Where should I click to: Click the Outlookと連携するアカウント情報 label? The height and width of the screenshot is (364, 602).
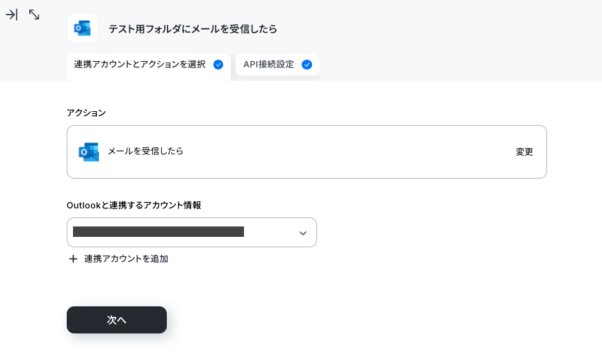(134, 205)
